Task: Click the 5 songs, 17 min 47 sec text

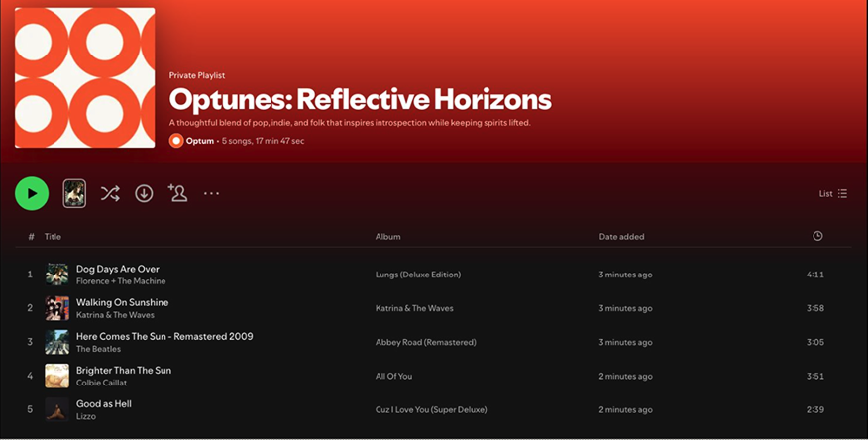Action: [263, 141]
